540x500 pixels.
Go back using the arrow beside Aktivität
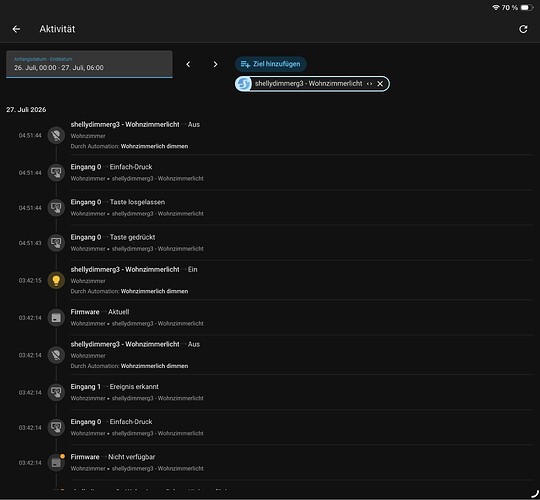[x=16, y=29]
